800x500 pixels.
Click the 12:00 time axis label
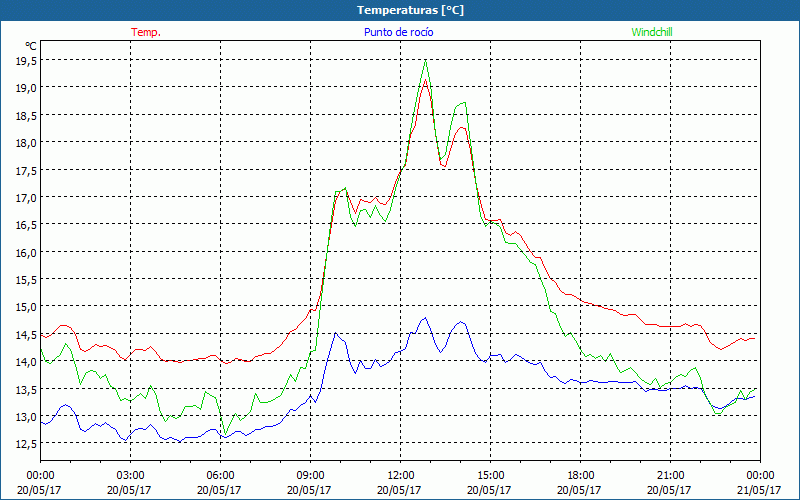point(401,475)
